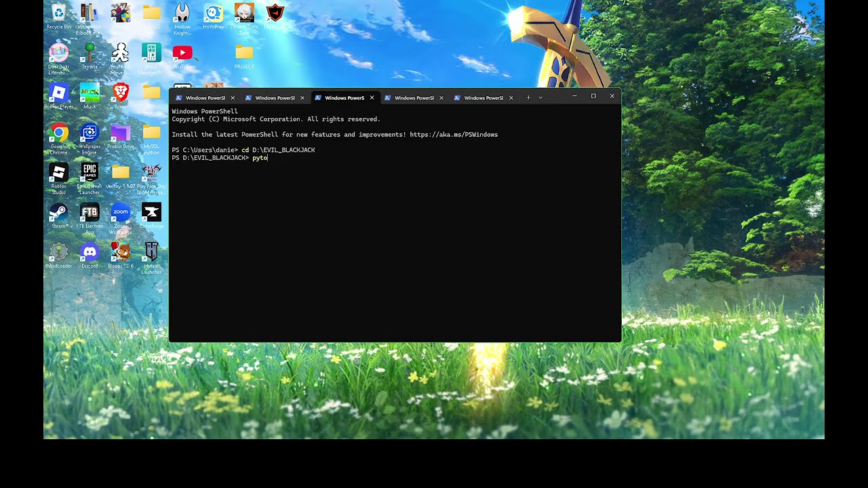Maximize the Windows Terminal window

tap(593, 96)
